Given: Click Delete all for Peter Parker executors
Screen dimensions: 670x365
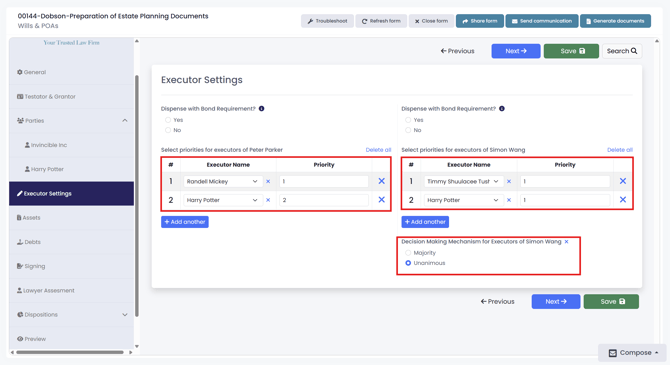Looking at the screenshot, I should (378, 150).
